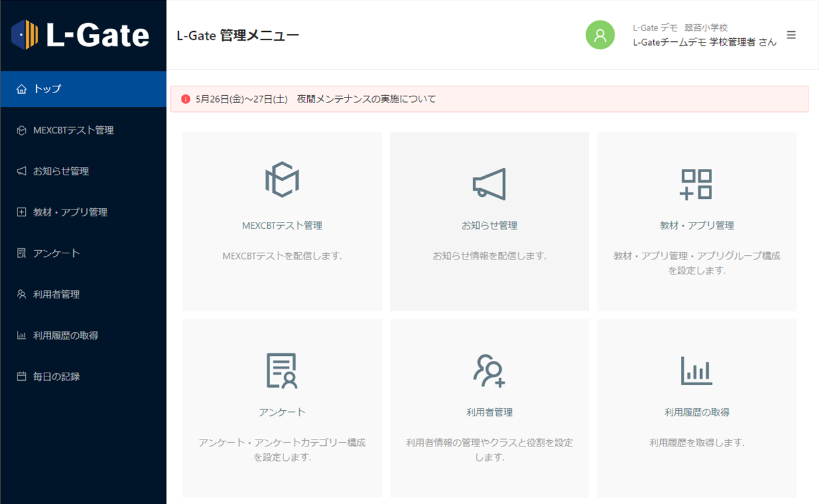Click the MEXCBT cube icon in the sidebar
This screenshot has height=504, width=819.
pos(21,130)
